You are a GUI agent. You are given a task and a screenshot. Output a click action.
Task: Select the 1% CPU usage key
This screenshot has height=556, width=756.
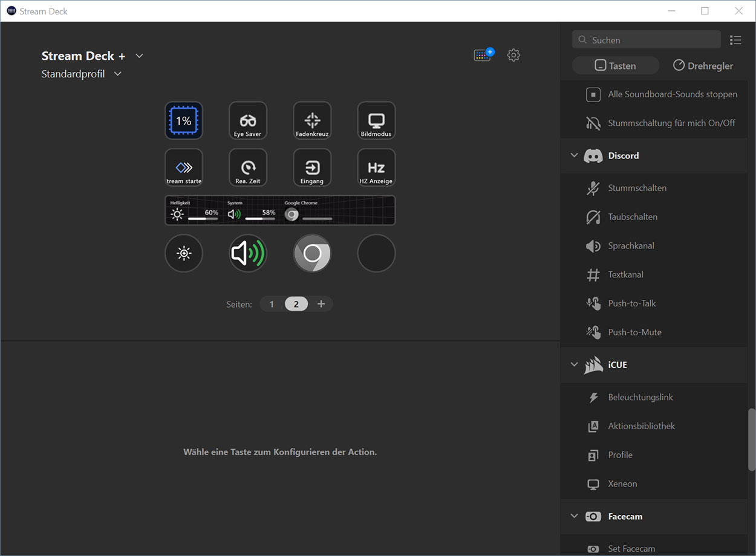184,121
